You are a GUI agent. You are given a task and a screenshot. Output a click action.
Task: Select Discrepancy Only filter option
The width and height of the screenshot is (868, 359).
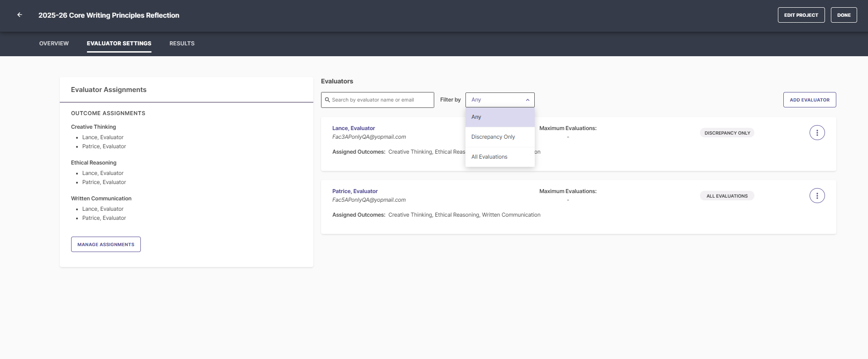(500, 137)
